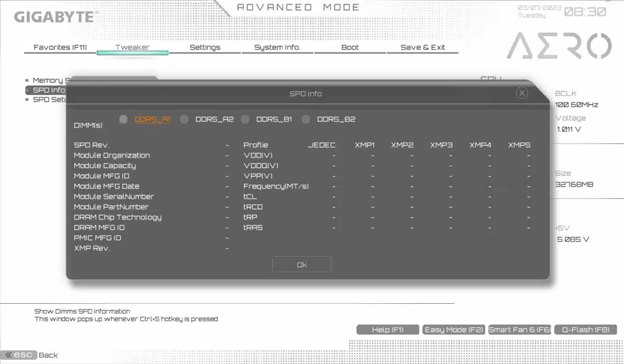The width and height of the screenshot is (624, 364).
Task: Click the 5.085 V value
Action: (x=573, y=240)
